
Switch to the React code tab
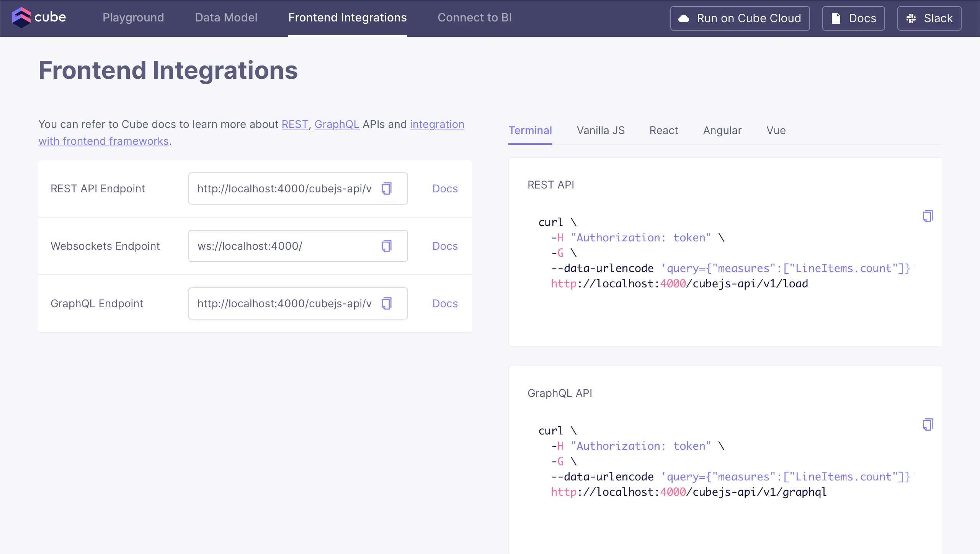[x=663, y=131]
